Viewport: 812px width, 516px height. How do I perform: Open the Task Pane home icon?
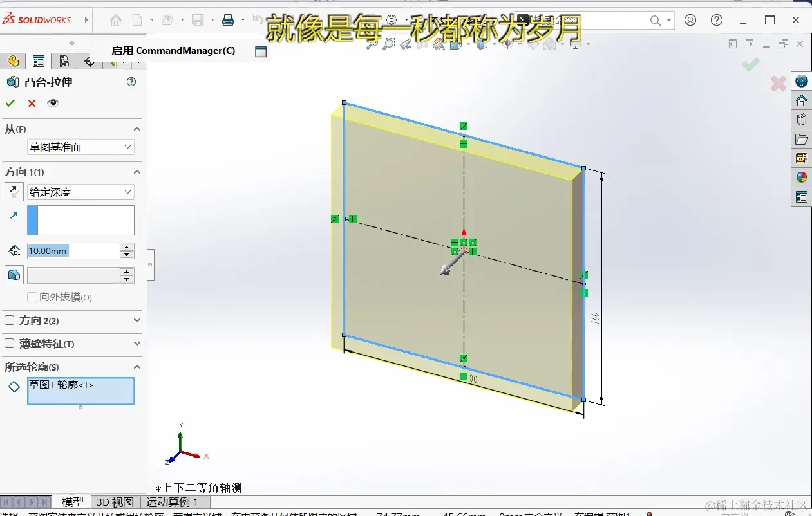(x=802, y=100)
